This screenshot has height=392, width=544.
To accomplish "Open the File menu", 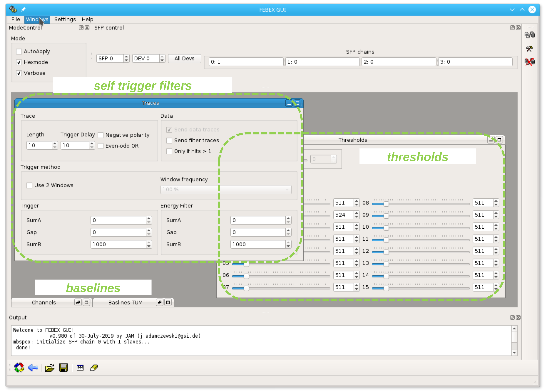I will [x=16, y=19].
